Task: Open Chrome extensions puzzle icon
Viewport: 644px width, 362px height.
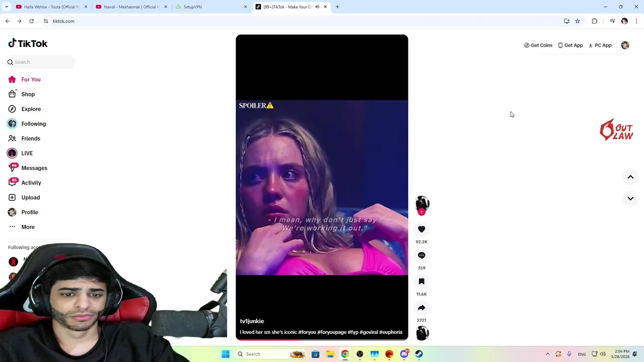Action: (x=595, y=21)
